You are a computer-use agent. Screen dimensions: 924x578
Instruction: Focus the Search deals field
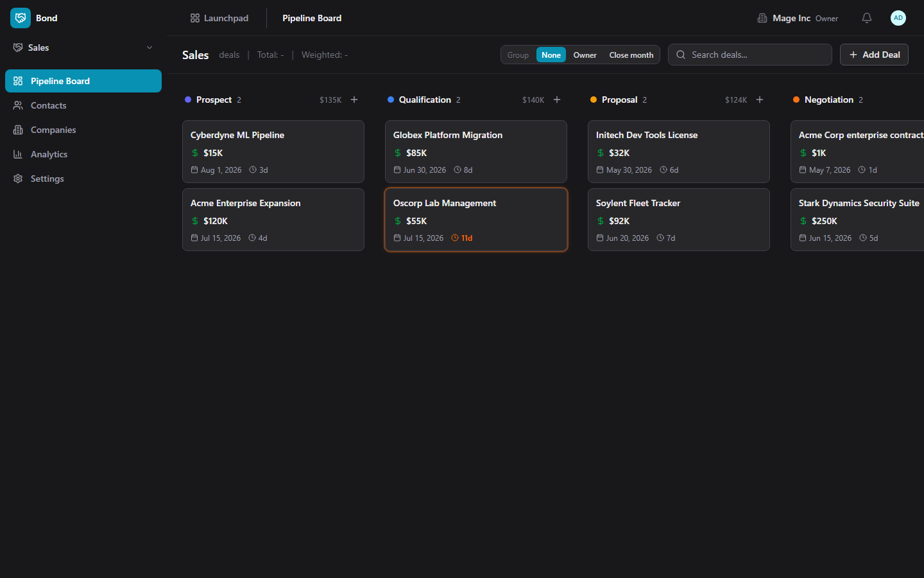click(757, 55)
